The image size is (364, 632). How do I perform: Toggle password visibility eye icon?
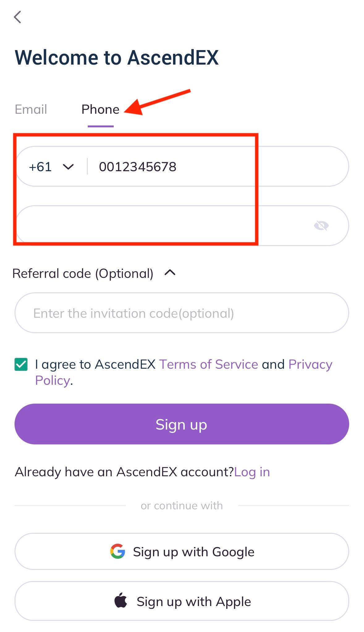321,226
